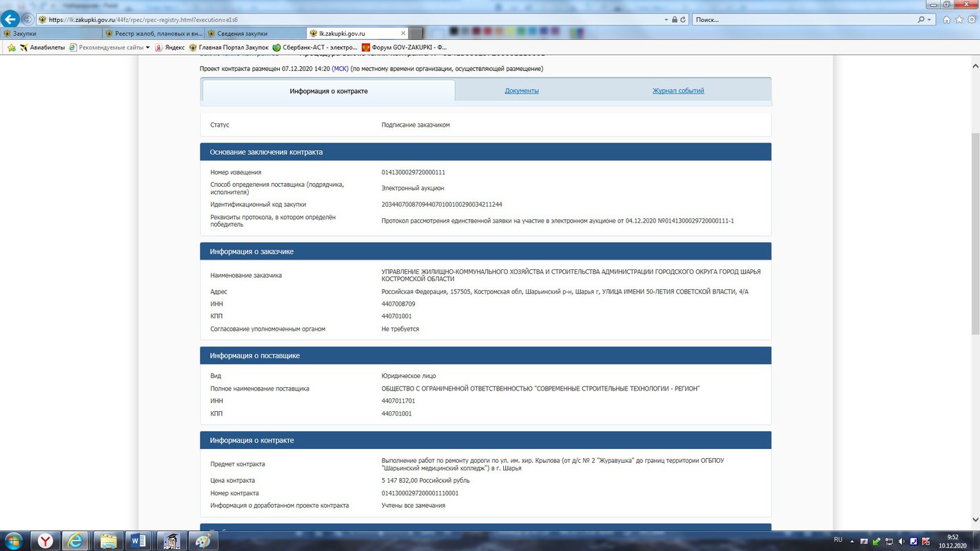Click contract price 5 147 832,00
The height and width of the screenshot is (551, 980).
(x=425, y=480)
